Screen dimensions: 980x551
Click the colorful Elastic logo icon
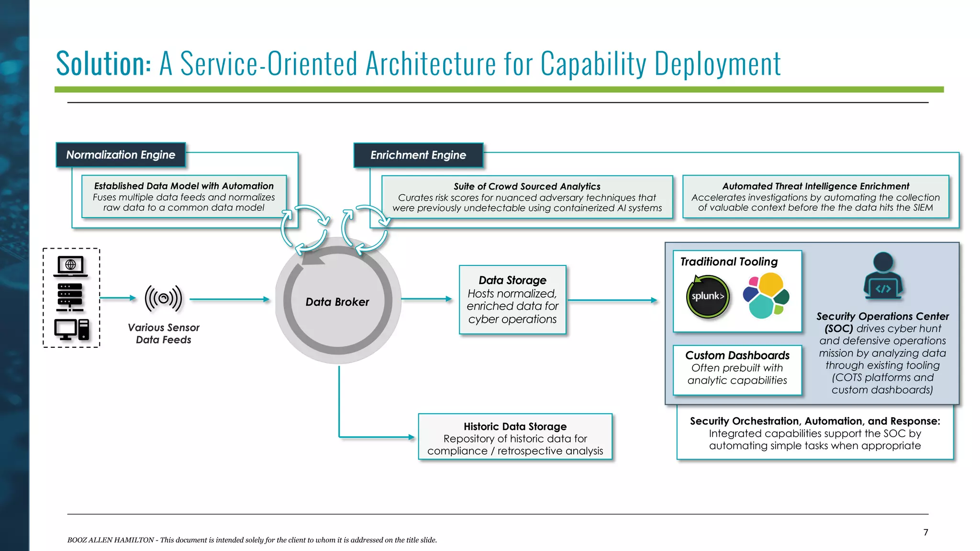[766, 296]
